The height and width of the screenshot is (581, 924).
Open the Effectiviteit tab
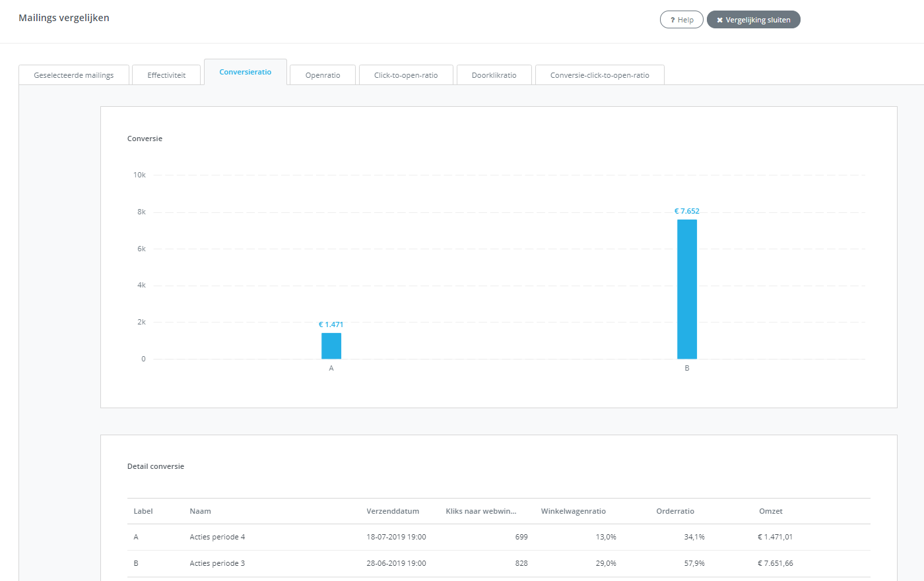click(166, 75)
